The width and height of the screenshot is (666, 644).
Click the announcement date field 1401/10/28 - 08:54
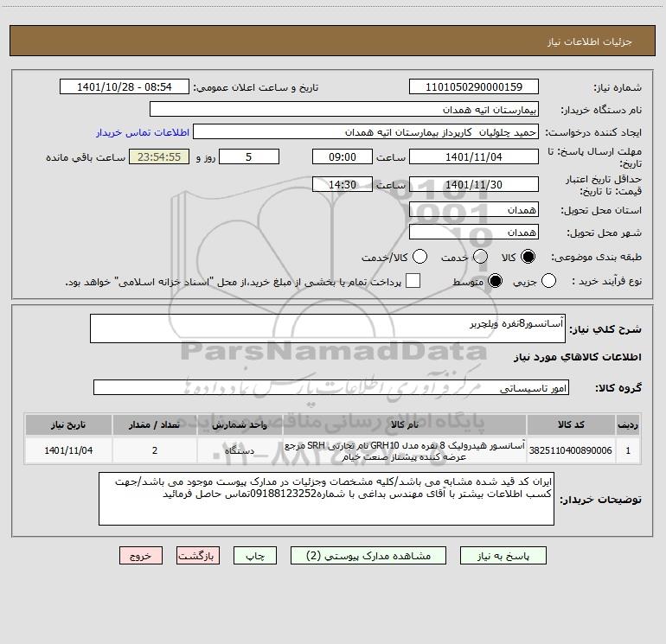[x=125, y=86]
